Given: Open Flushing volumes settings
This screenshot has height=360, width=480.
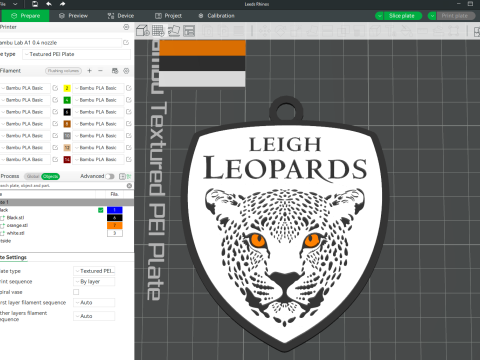Looking at the screenshot, I should click(63, 71).
